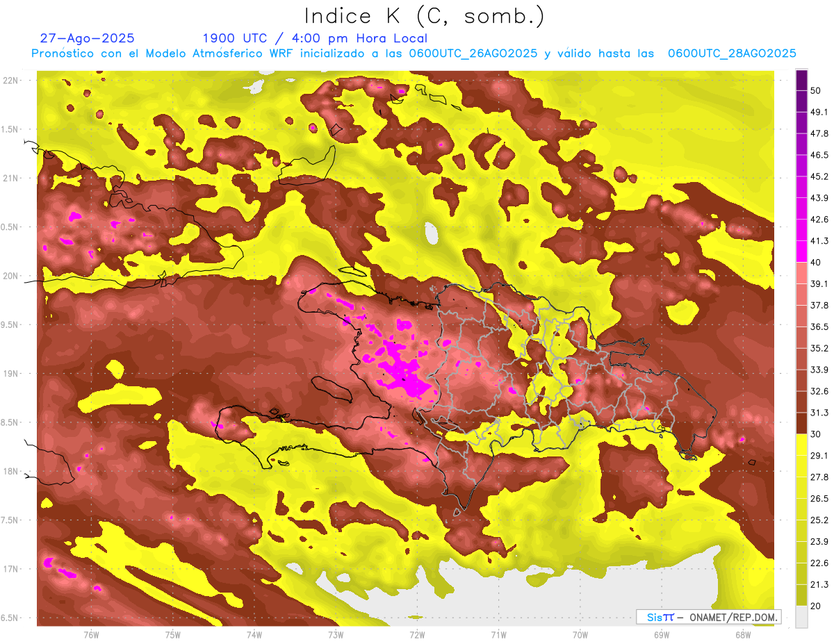
Task: Click the colorbar value '46.5'
Action: coord(819,155)
